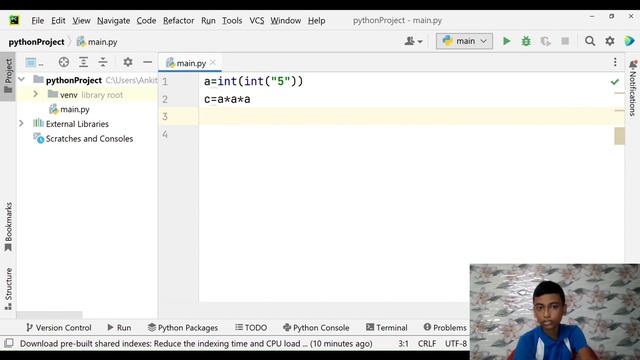
Task: Select main.py in the project tree
Action: tap(75, 109)
